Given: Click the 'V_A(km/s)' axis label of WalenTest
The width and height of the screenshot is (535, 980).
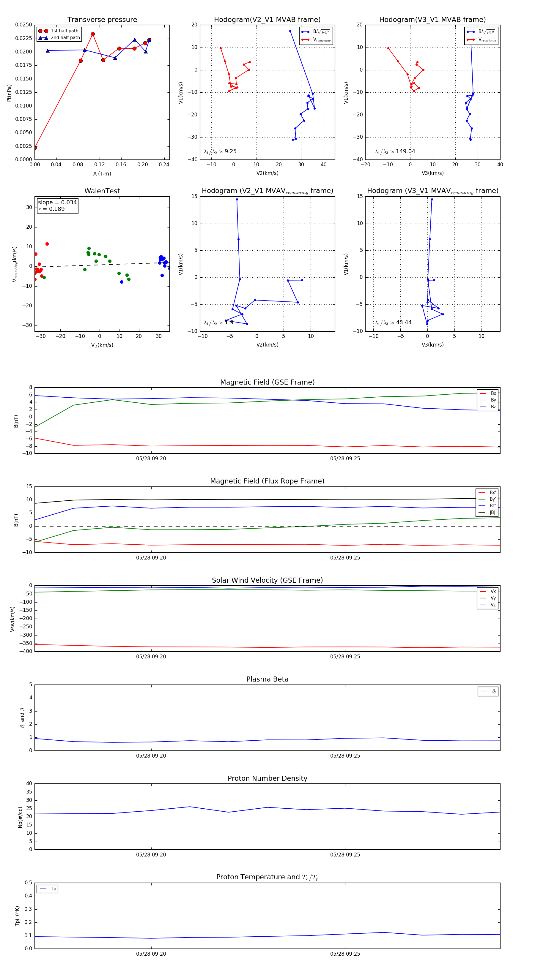Looking at the screenshot, I should [x=102, y=345].
